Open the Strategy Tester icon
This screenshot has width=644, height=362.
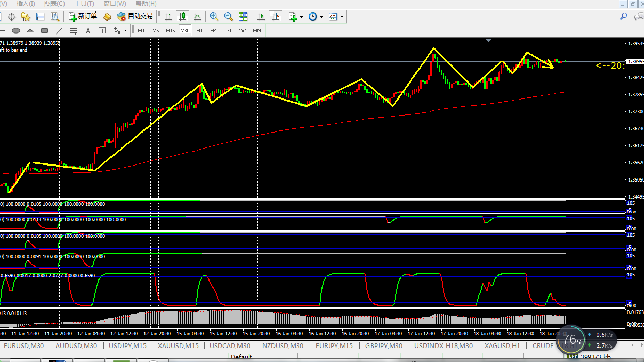[55, 17]
